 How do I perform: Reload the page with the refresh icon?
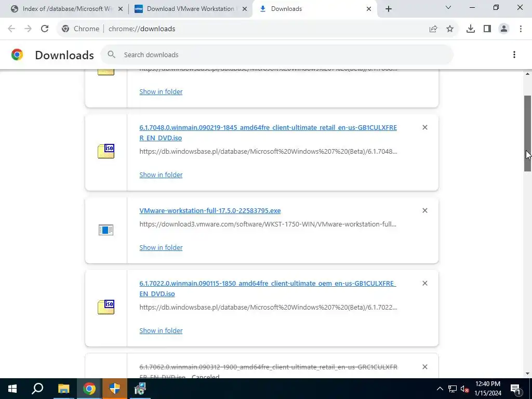(45, 29)
